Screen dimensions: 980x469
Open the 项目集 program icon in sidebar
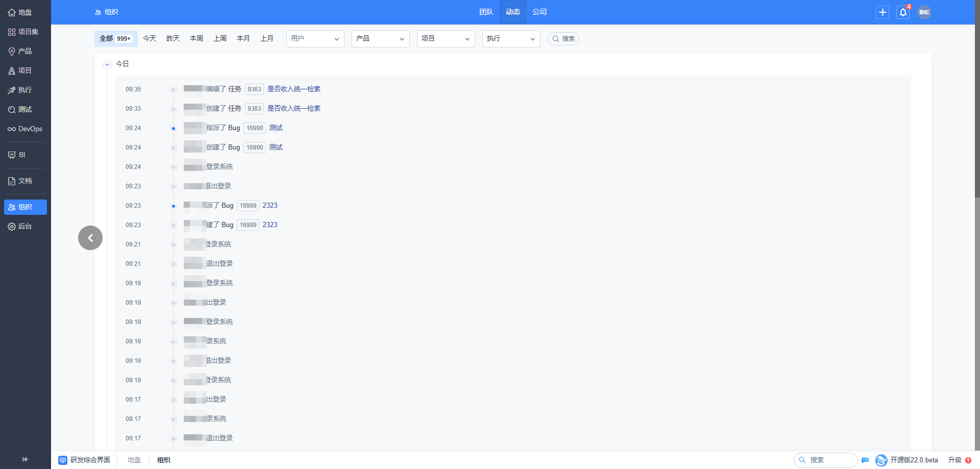pos(12,32)
